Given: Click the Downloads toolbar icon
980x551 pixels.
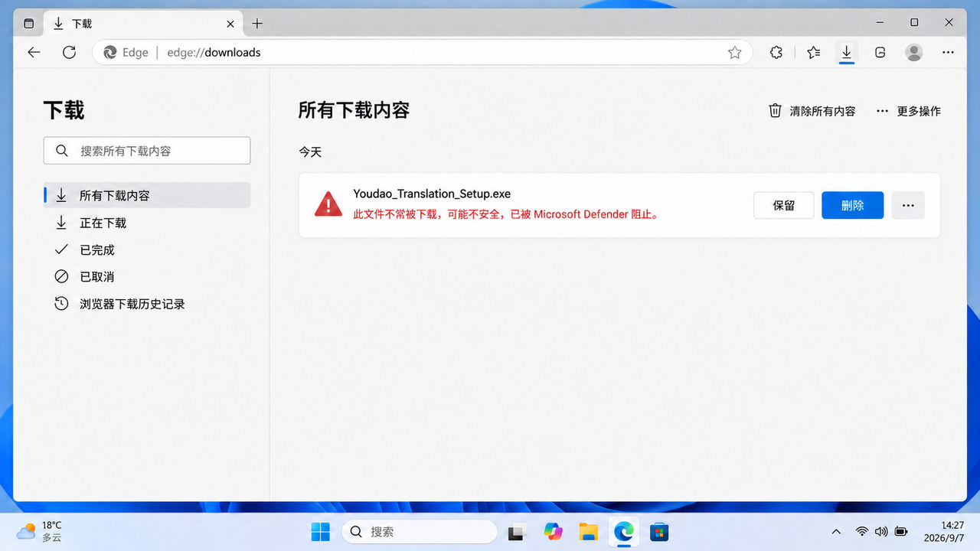Looking at the screenshot, I should (847, 52).
